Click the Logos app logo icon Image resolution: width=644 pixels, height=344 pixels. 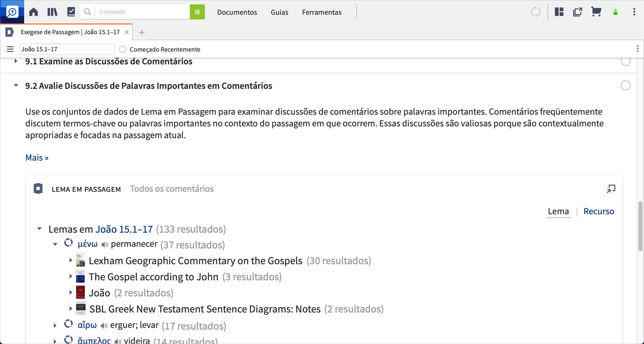12,12
